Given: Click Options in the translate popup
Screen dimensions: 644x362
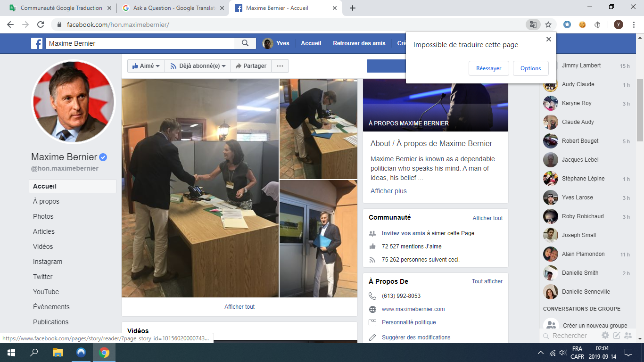Looking at the screenshot, I should [530, 68].
